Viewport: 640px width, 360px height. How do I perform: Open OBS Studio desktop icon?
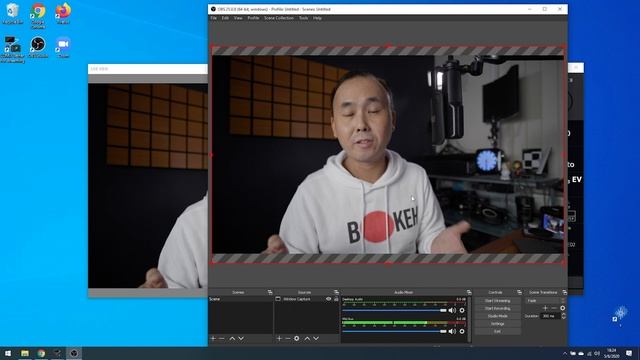tap(38, 47)
